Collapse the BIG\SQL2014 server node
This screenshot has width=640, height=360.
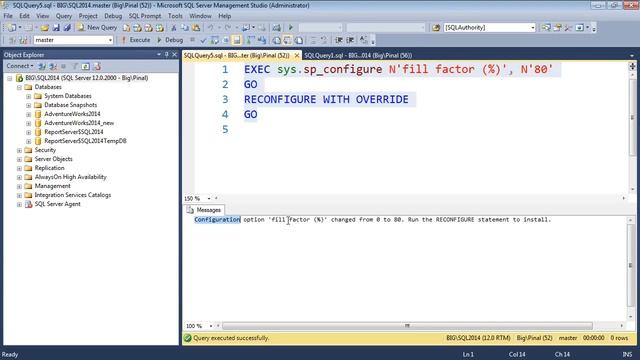[9, 78]
